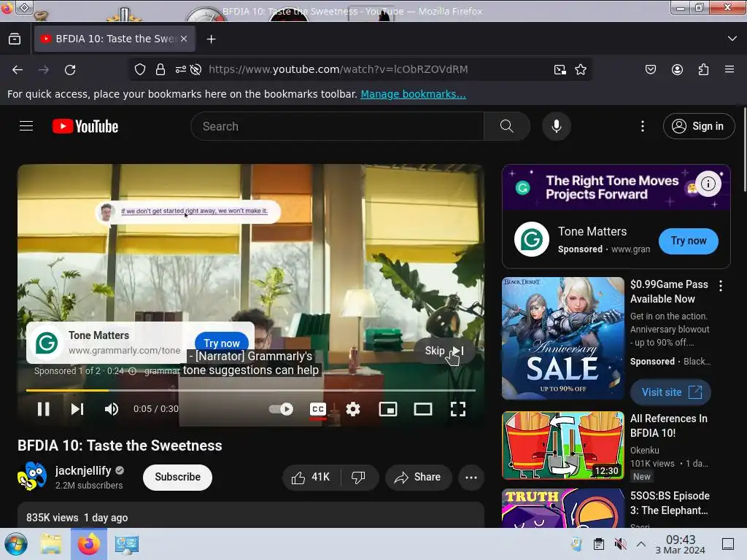
Task: Click the Tone Matters sponsored ad title
Action: pyautogui.click(x=592, y=231)
